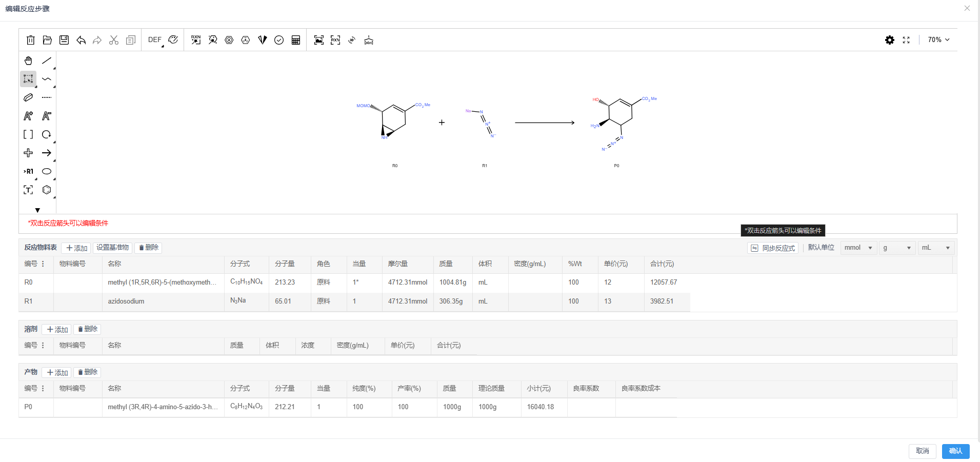Toggle fullscreen mode icon
The width and height of the screenshot is (980, 462).
(x=906, y=40)
